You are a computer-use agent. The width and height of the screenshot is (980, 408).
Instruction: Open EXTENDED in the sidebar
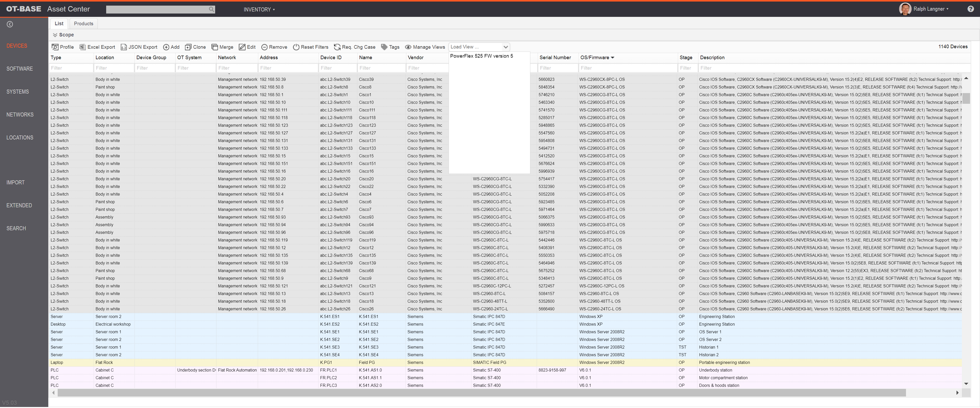tap(19, 205)
